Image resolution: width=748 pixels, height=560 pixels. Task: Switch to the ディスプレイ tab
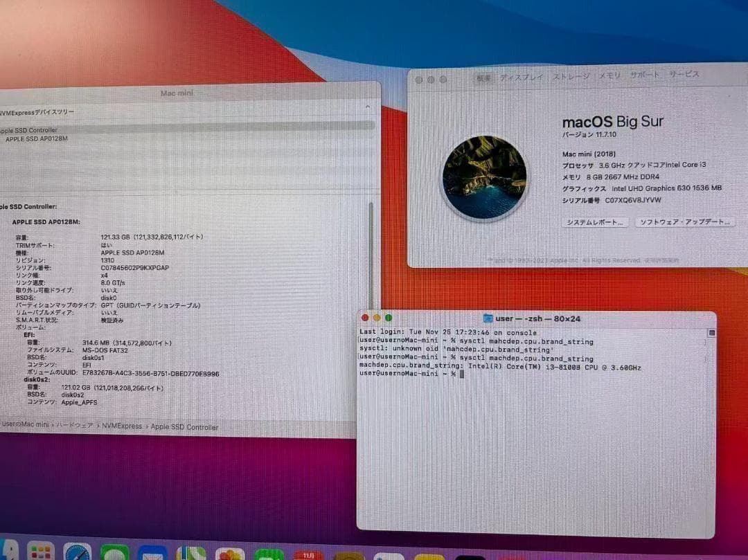521,78
